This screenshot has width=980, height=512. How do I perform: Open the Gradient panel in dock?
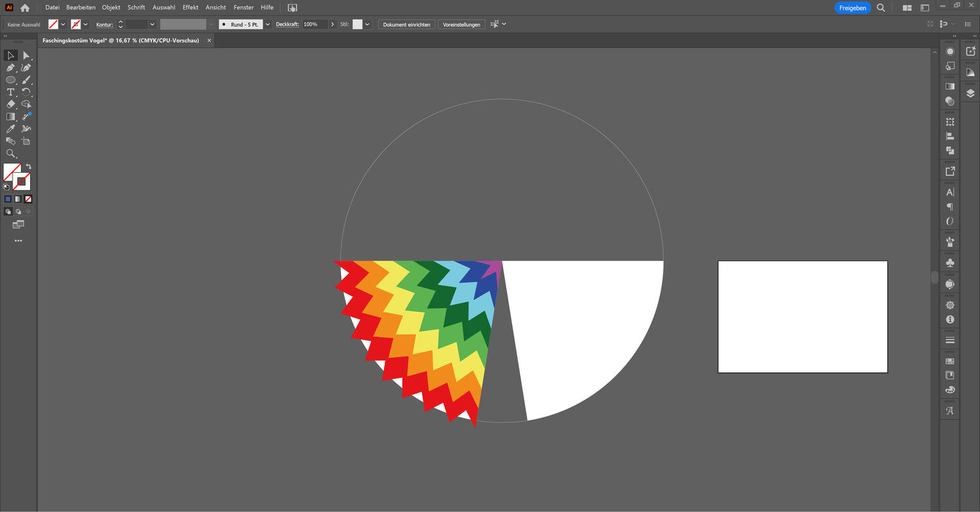950,86
